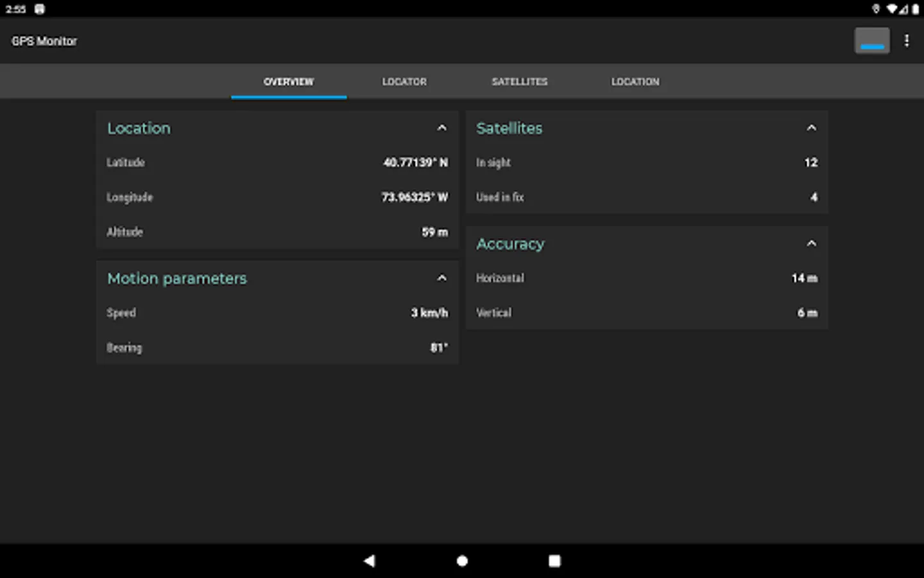Click the In sight label

tap(493, 162)
